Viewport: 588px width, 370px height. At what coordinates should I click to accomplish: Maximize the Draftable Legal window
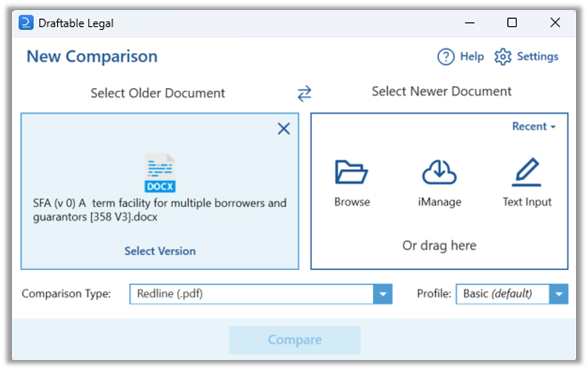(512, 23)
